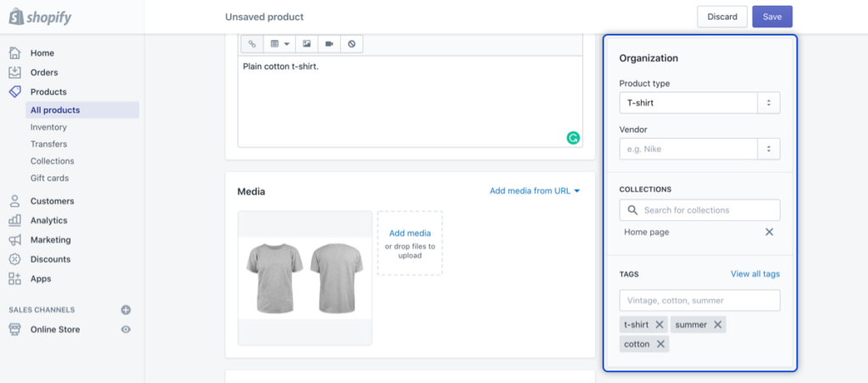Click the Products tag icon
Screen dimensions: 868x383
point(15,92)
